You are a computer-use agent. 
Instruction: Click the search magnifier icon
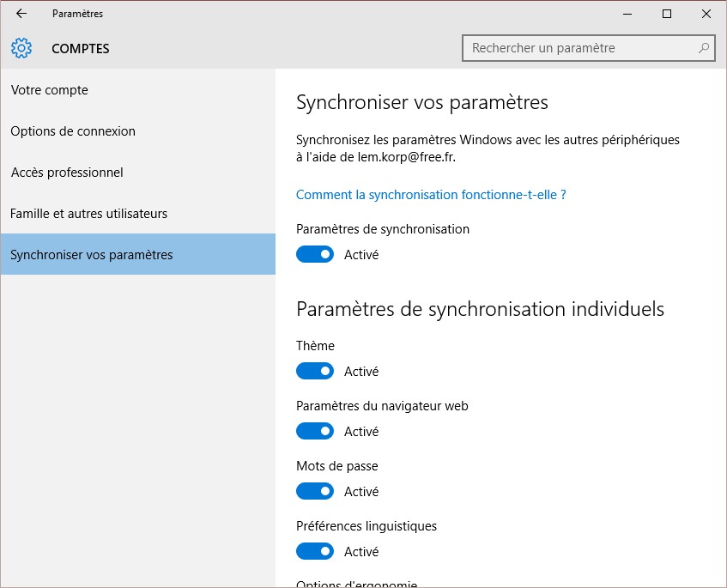point(704,48)
